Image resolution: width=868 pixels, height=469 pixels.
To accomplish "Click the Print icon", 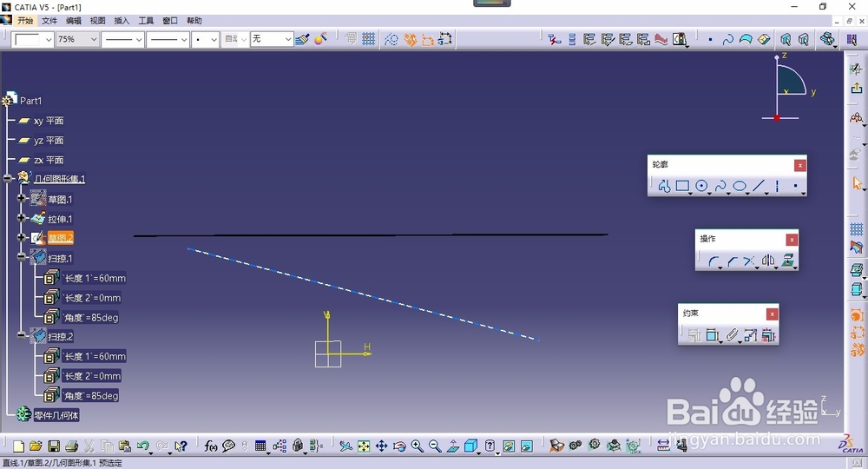I will (71, 446).
